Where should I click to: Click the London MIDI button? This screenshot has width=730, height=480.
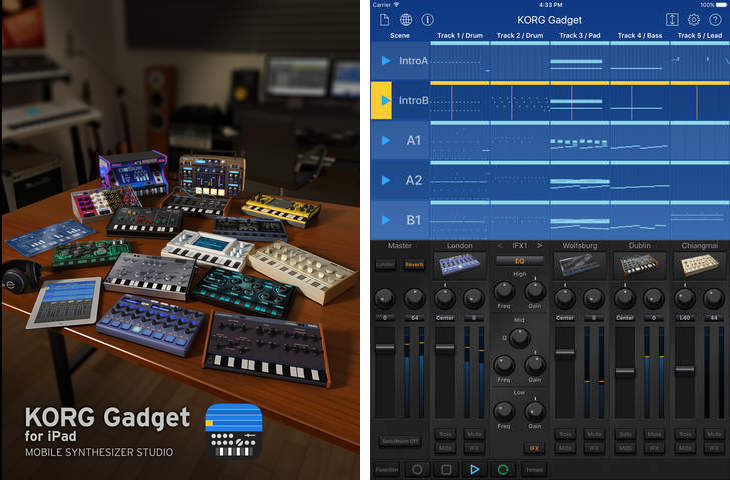pyautogui.click(x=445, y=448)
